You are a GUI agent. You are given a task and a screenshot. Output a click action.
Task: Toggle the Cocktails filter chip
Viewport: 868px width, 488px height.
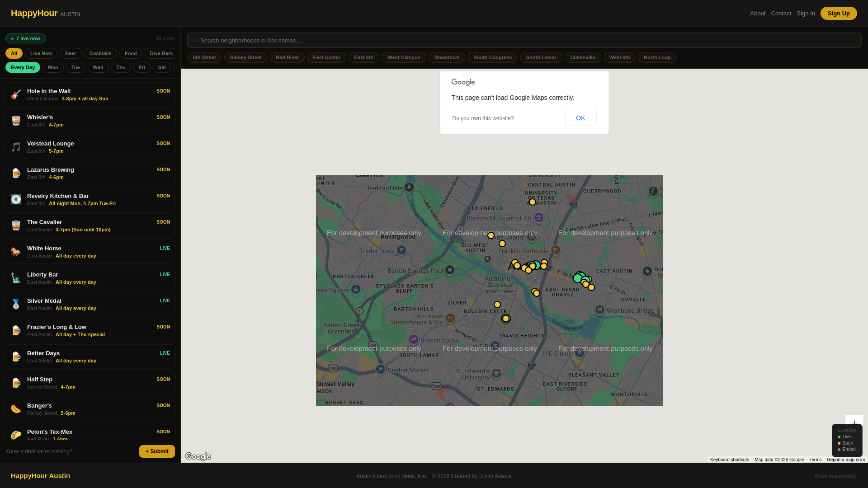[100, 53]
